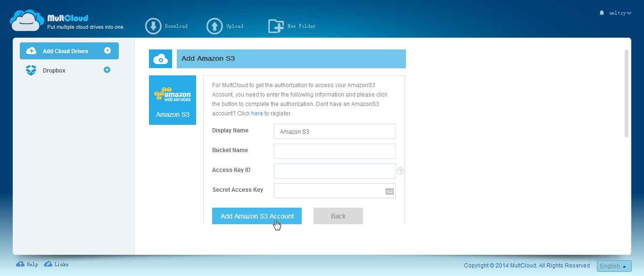Click the 'Add Amazon S3' header title
The image size is (644, 276).
[x=208, y=59]
